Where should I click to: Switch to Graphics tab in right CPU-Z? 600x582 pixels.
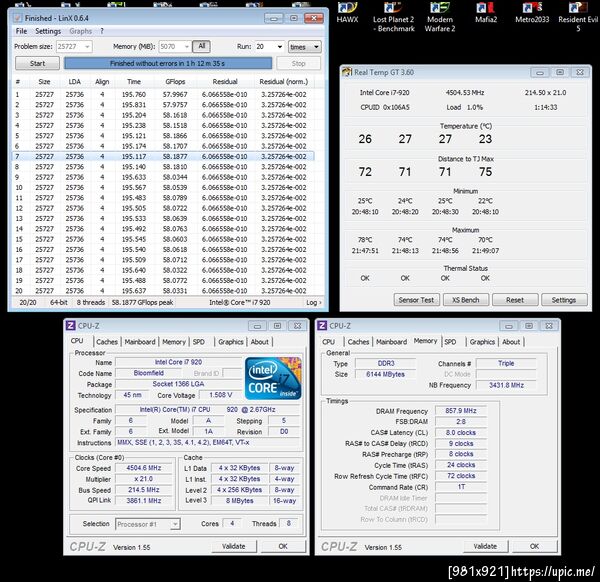click(x=483, y=342)
